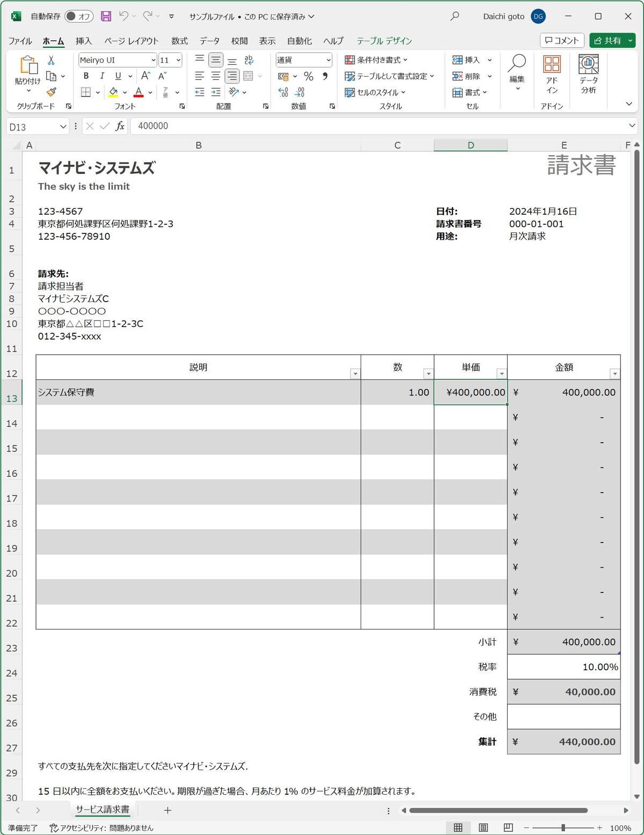Click the Format Painter brush icon

[51, 92]
